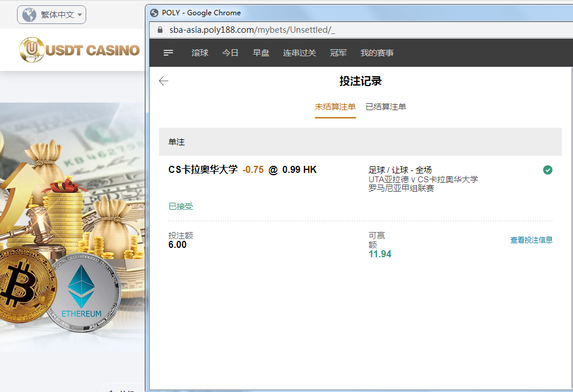This screenshot has height=392, width=573.
Task: Click the stake amount 6.00
Action: (x=177, y=245)
